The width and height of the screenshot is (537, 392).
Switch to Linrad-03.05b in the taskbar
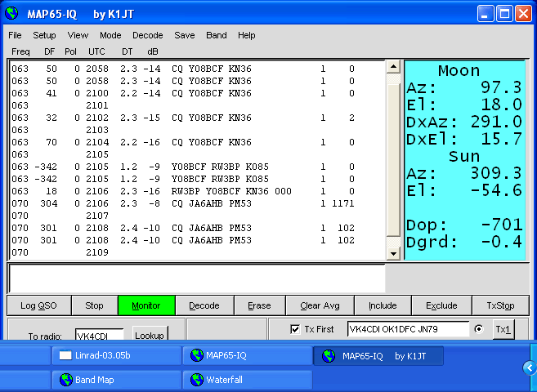[x=116, y=355]
